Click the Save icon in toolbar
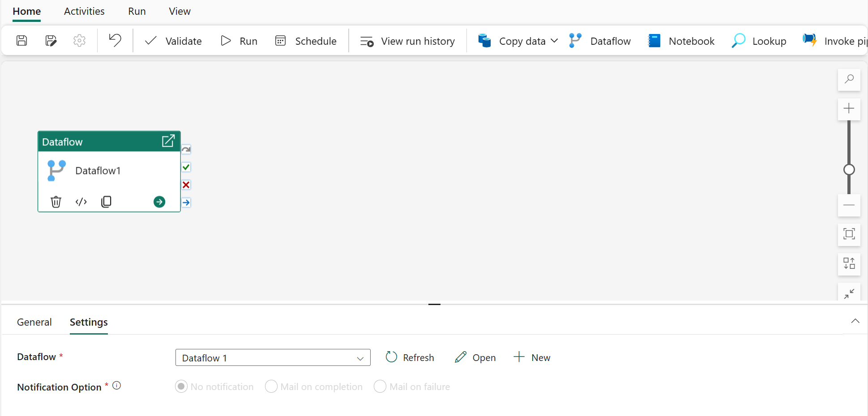Image resolution: width=868 pixels, height=416 pixels. pos(21,41)
